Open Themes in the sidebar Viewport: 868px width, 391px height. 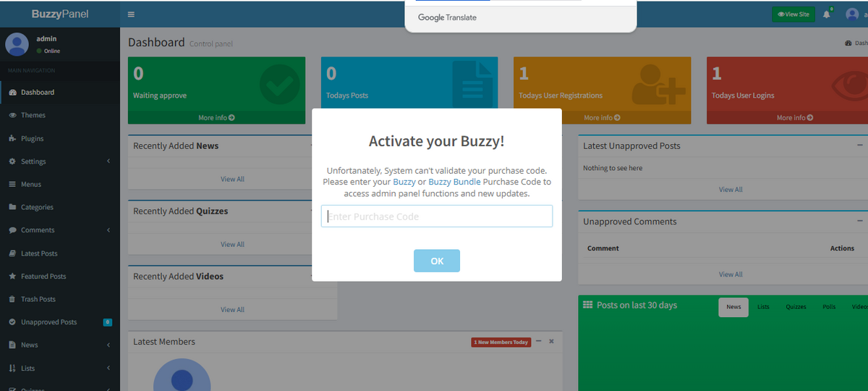[x=60, y=115]
